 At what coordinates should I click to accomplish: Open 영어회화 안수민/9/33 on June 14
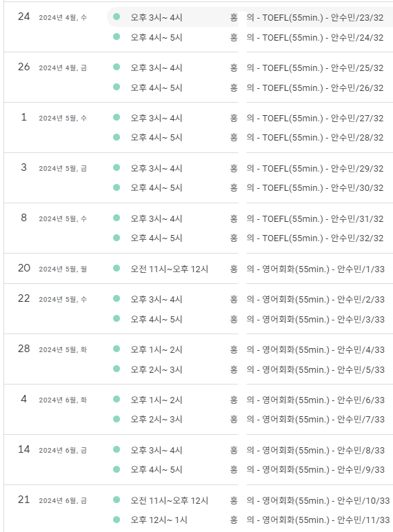[250, 469]
